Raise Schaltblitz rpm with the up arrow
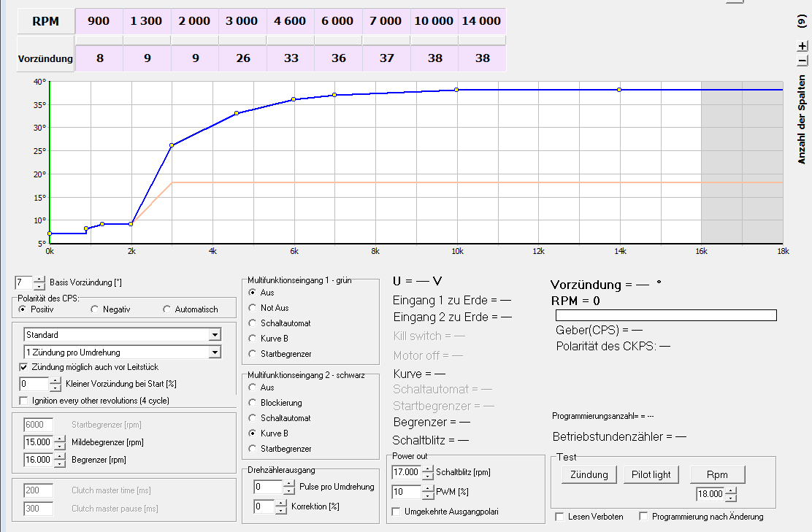Image resolution: width=812 pixels, height=532 pixels. click(x=428, y=469)
